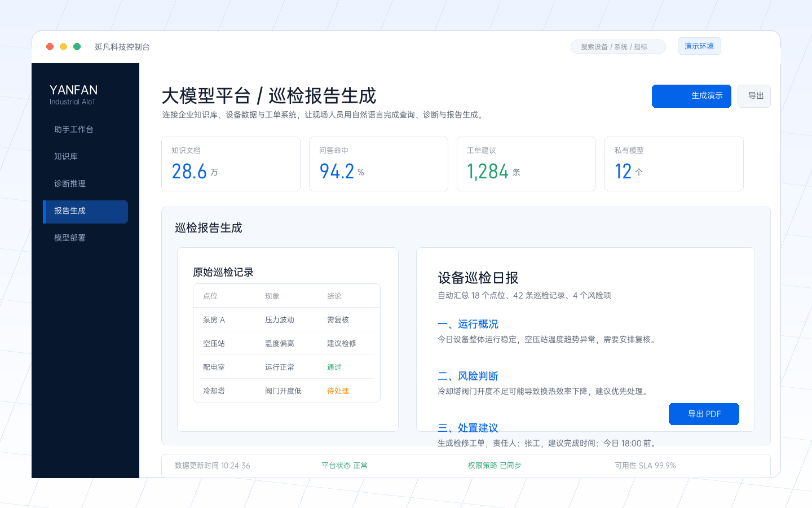
Task: Click the yellow minimize dot
Action: 64,47
